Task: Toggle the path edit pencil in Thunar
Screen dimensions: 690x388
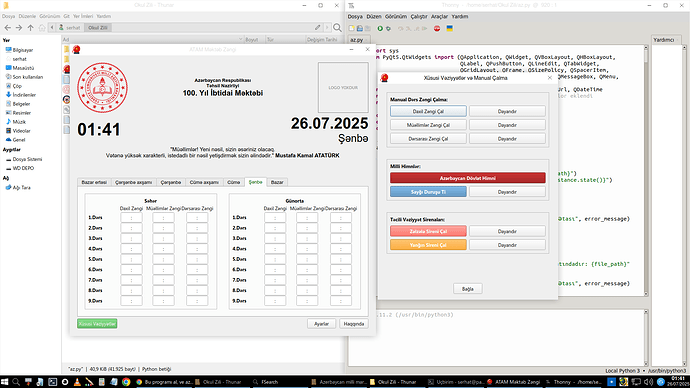Action: [x=318, y=28]
